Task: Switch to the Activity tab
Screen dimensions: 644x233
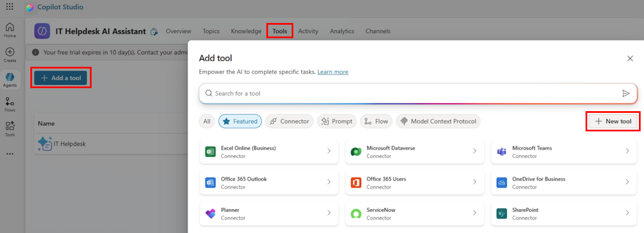Action: (308, 31)
